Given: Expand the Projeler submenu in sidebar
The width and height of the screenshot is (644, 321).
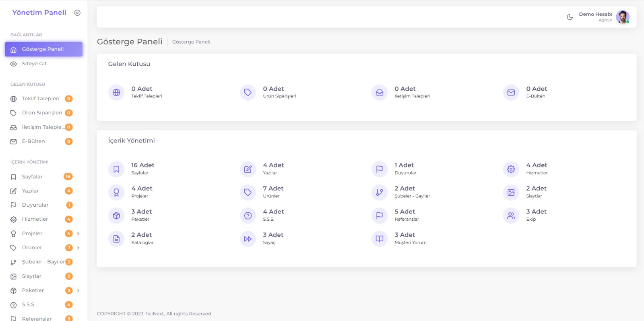Looking at the screenshot, I should [x=78, y=234].
